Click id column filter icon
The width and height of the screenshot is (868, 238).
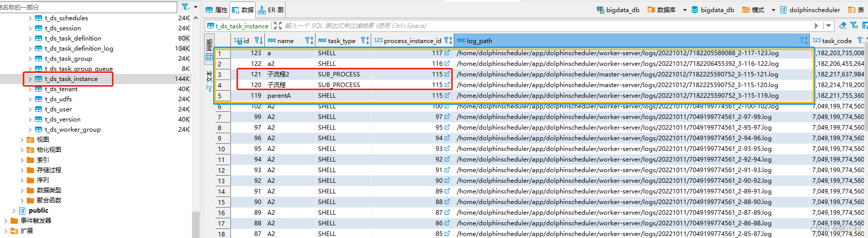[x=257, y=41]
